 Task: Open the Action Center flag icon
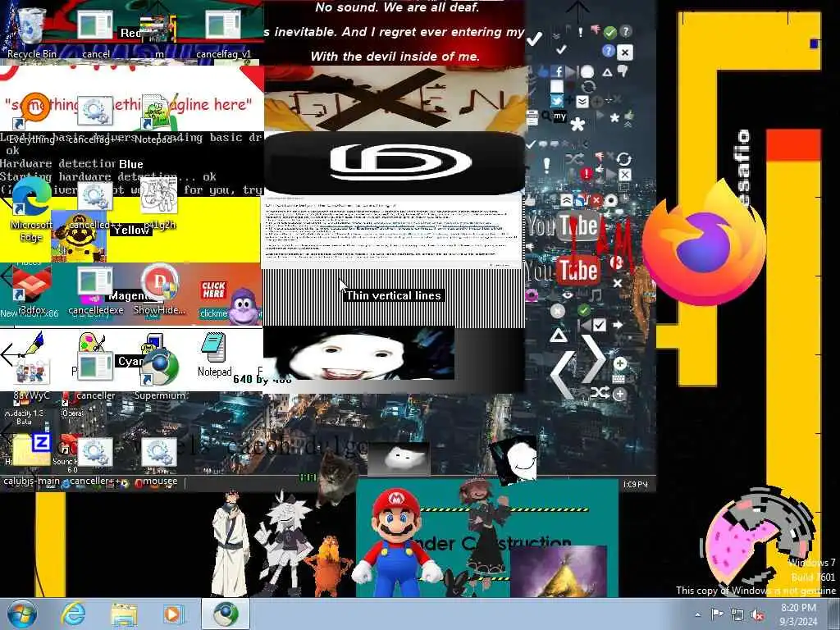(717, 614)
